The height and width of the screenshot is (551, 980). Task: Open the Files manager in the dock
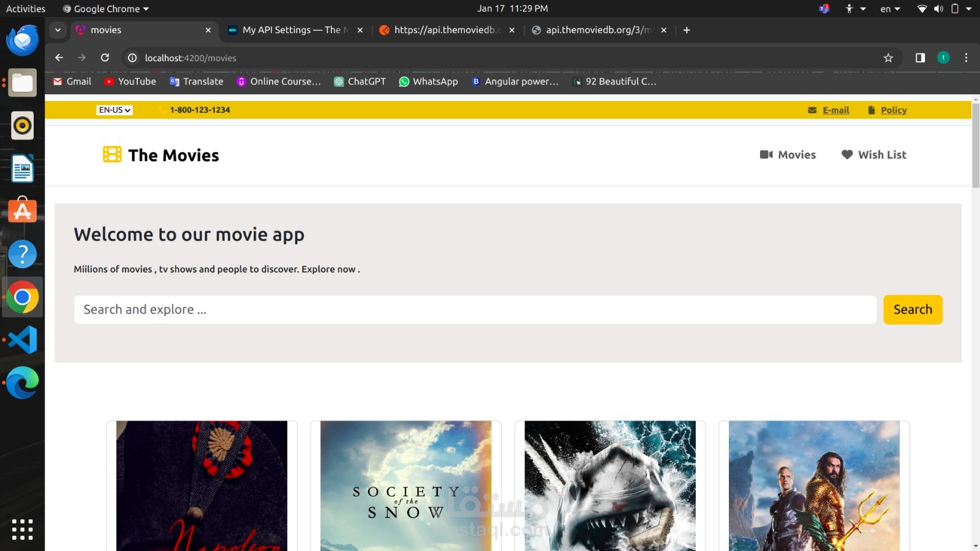[x=23, y=83]
